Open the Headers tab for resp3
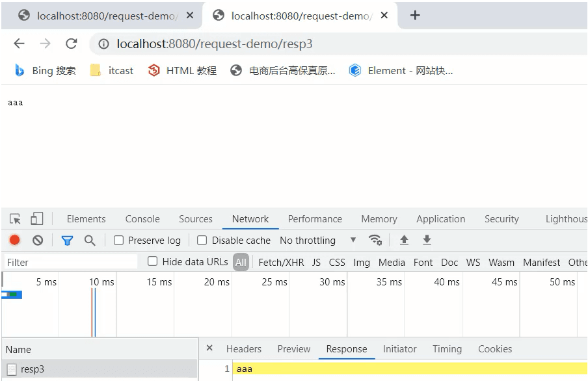Viewport: 588px width, 392px height. pos(243,349)
